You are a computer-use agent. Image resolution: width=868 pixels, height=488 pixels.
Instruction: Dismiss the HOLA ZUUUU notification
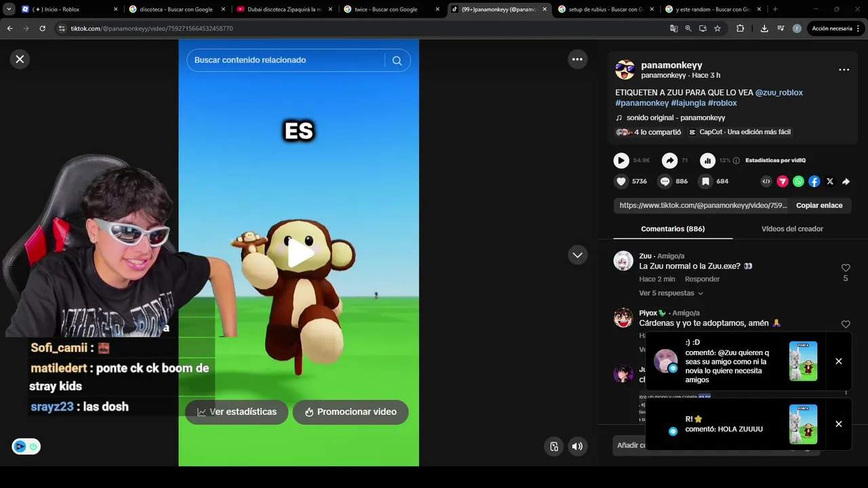pyautogui.click(x=838, y=424)
